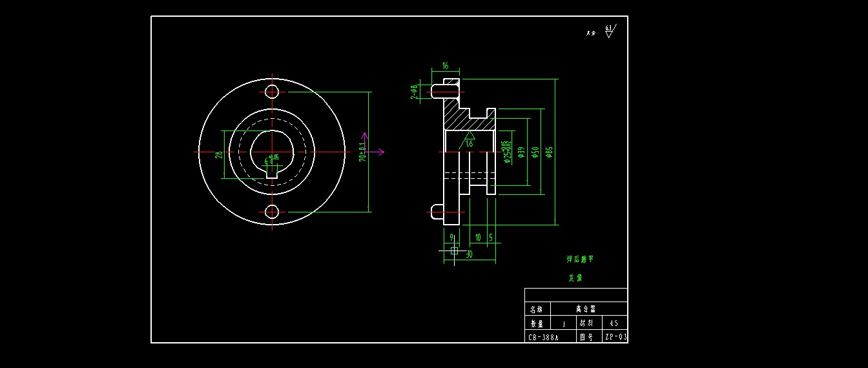Select the '10' dimension text below section

pyautogui.click(x=478, y=238)
